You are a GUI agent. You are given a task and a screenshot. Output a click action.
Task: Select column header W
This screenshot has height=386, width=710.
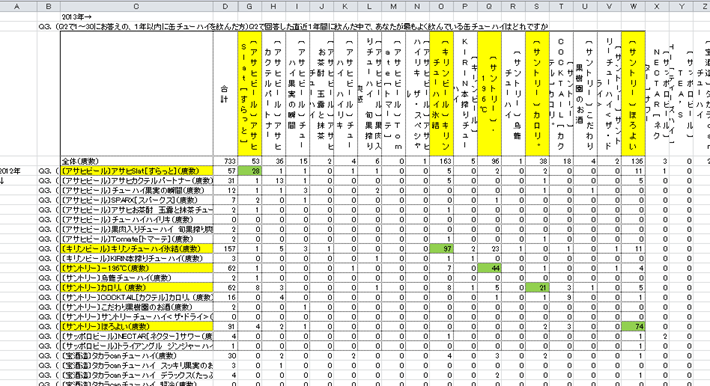pos(633,6)
